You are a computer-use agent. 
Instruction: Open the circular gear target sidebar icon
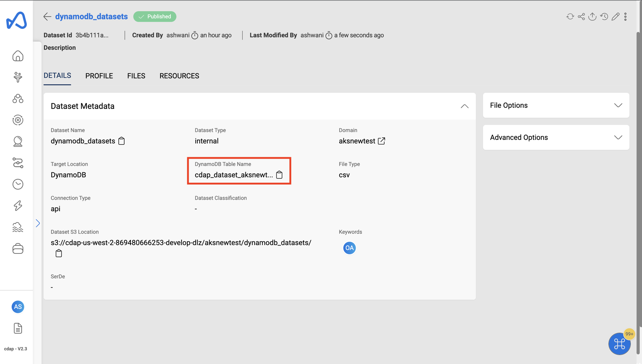[x=18, y=120]
